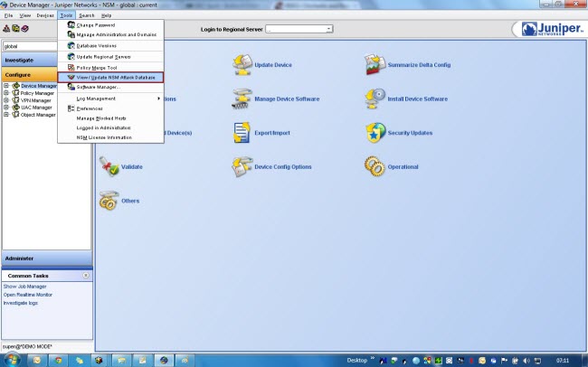Select Policy Manager in the tree

point(37,93)
